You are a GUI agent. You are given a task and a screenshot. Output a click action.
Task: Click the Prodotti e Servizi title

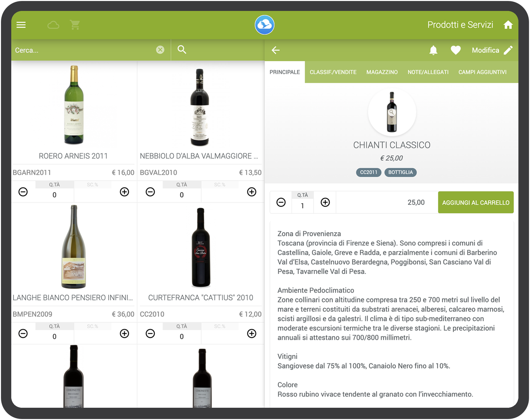click(x=460, y=25)
